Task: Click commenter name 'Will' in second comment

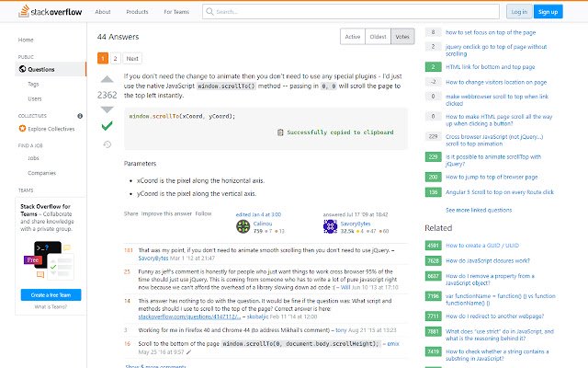Action: [345, 287]
